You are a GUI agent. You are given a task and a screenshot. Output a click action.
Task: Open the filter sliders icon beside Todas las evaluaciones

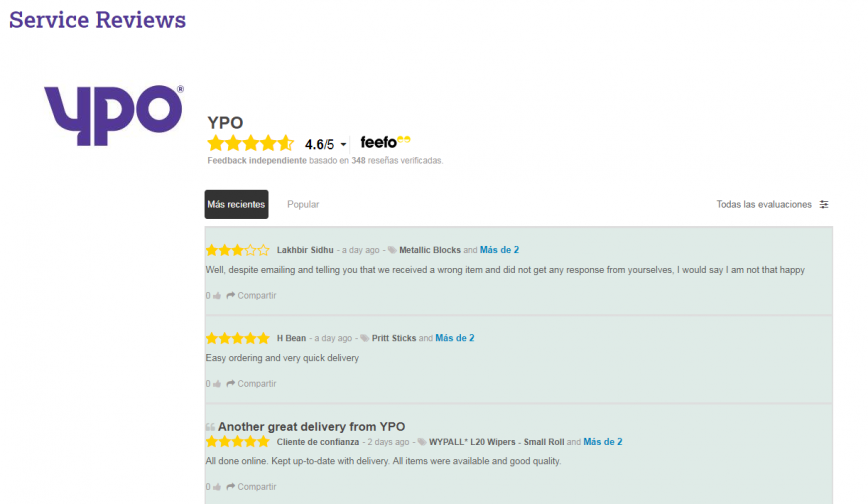tap(824, 204)
